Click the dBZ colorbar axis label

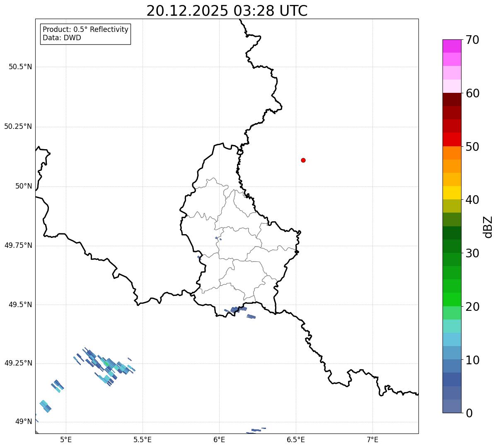coord(488,227)
